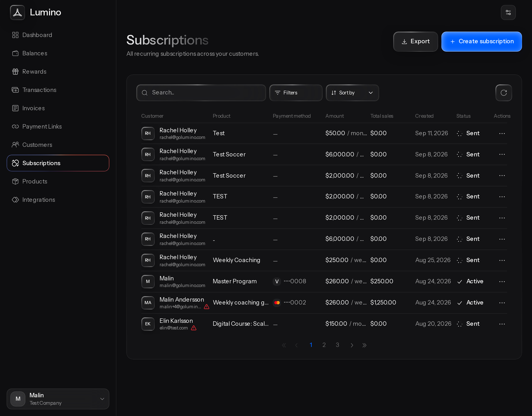The image size is (532, 416).
Task: Open actions menu for Weekly Coaching row
Action: click(502, 260)
